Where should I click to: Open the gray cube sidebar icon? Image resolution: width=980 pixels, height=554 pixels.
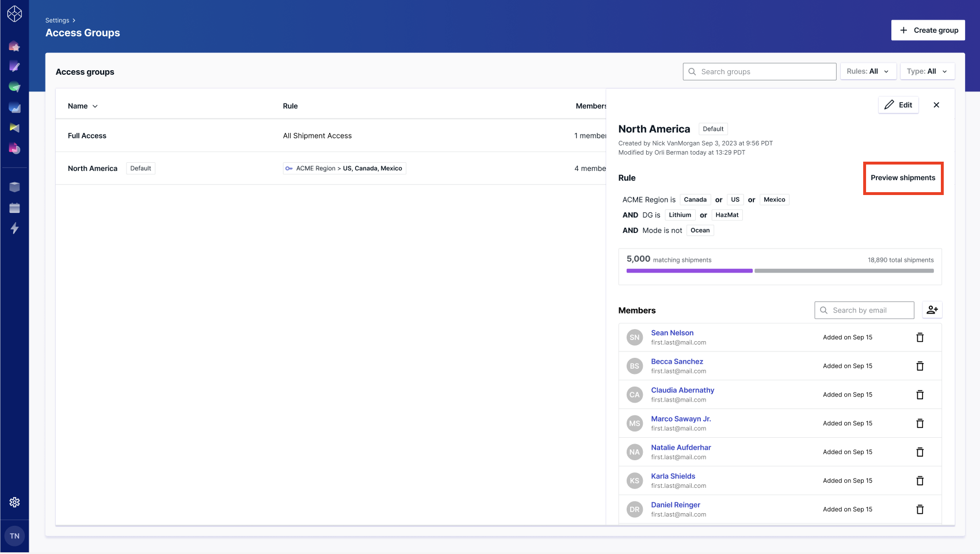(14, 187)
